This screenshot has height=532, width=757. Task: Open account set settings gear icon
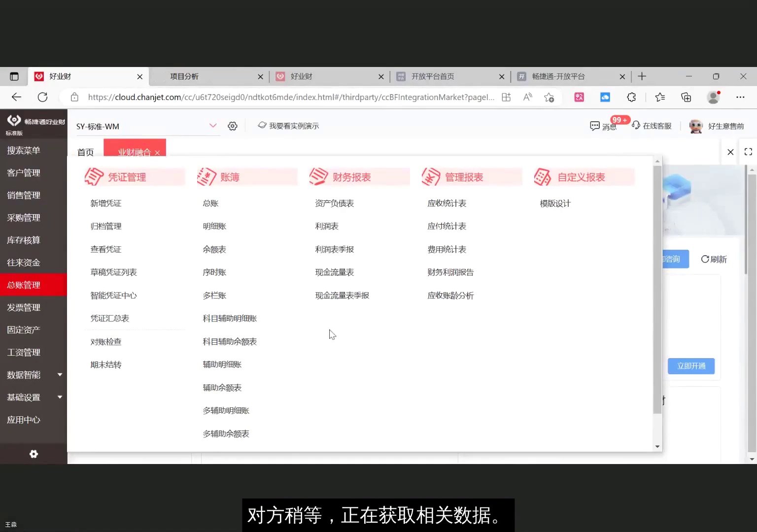pyautogui.click(x=232, y=126)
